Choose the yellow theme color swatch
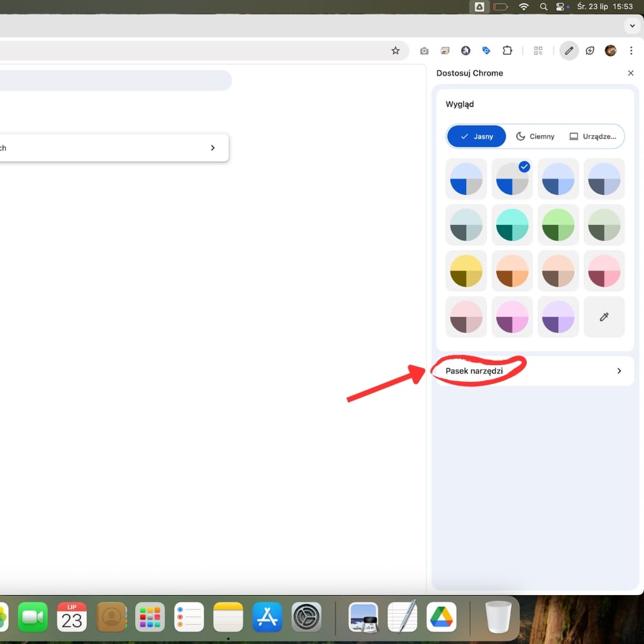The image size is (644, 644). coord(466,270)
